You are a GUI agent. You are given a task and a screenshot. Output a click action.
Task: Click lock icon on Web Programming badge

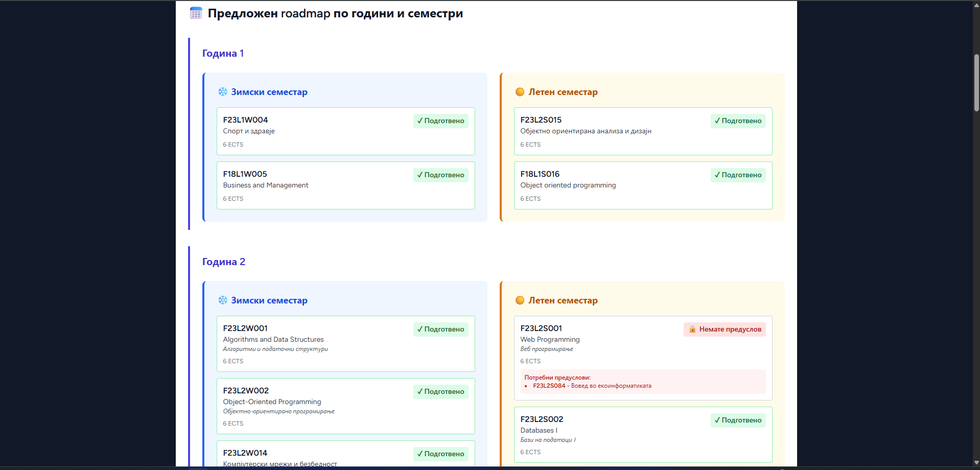(x=692, y=330)
